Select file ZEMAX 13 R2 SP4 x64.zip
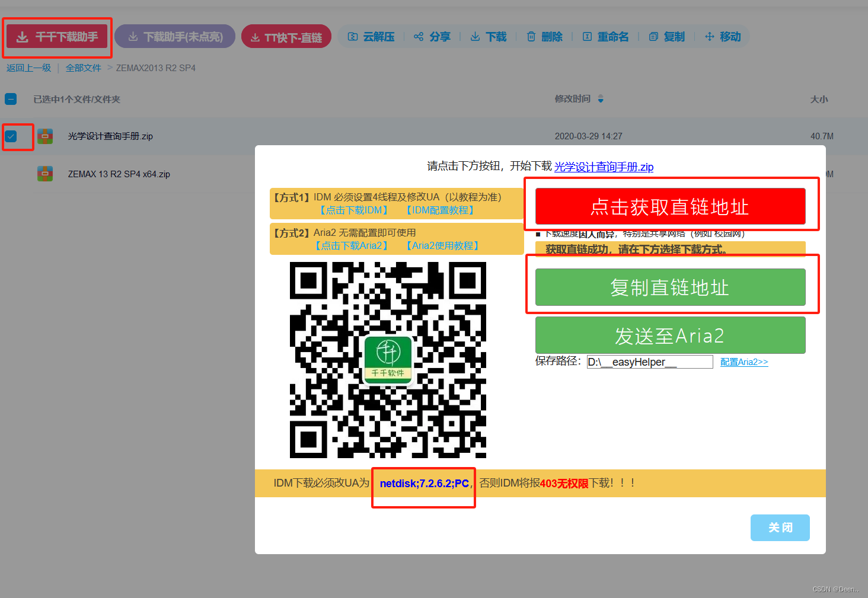 [x=119, y=174]
